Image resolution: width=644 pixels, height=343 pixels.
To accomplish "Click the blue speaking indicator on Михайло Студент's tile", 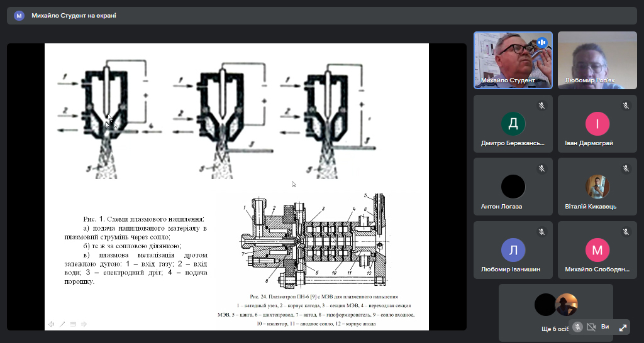I will coord(541,43).
